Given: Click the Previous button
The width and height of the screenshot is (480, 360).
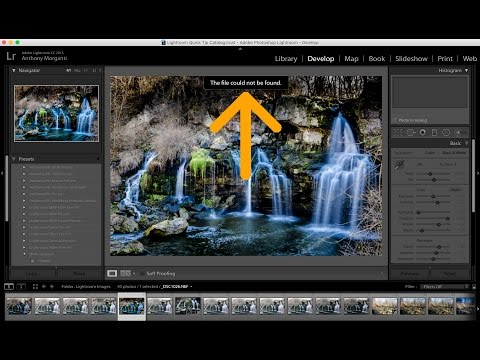Looking at the screenshot, I should pos(410,274).
